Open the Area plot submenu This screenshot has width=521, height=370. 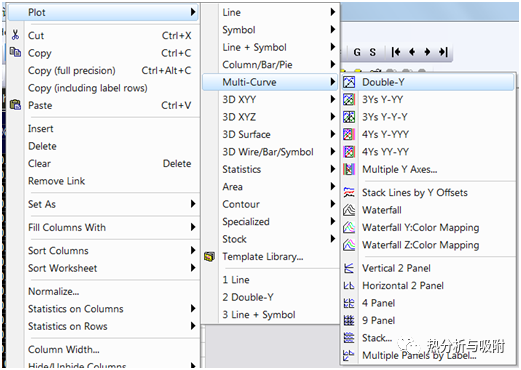click(x=270, y=187)
